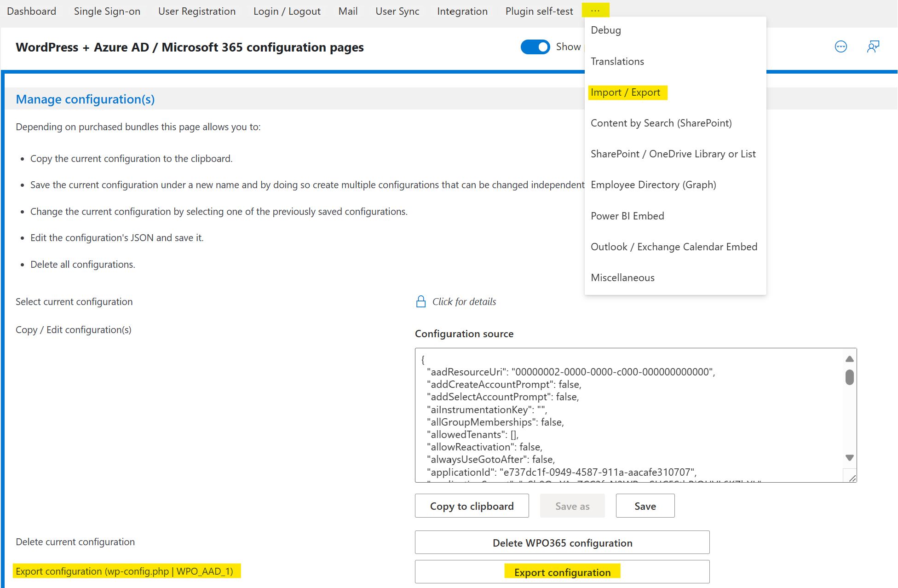Viewport: 898px width, 588px height.
Task: Click the Select current configuration label
Action: pyautogui.click(x=74, y=301)
